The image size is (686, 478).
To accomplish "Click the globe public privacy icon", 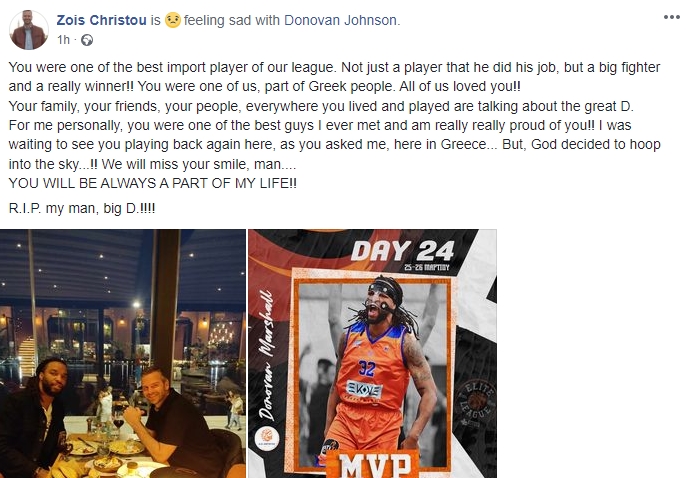I will (x=87, y=40).
